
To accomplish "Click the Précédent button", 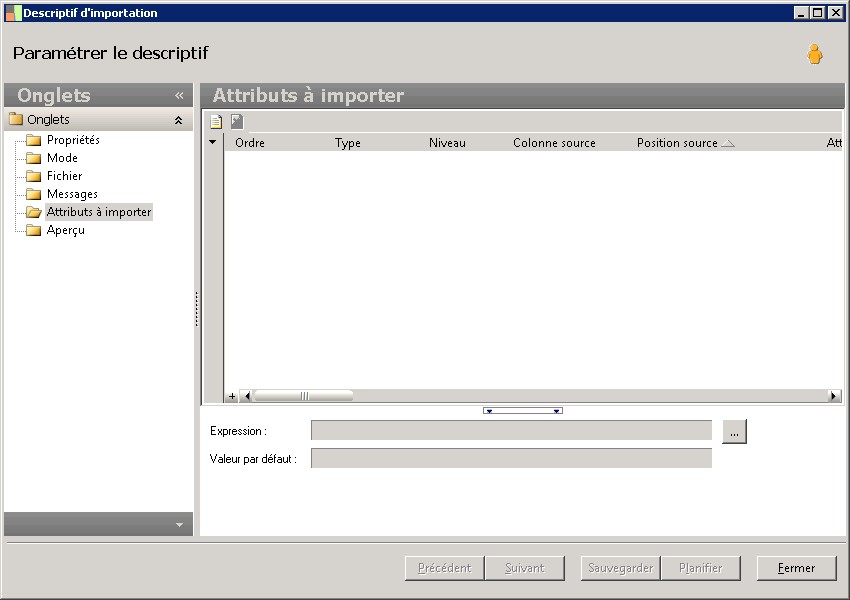I will pyautogui.click(x=445, y=568).
